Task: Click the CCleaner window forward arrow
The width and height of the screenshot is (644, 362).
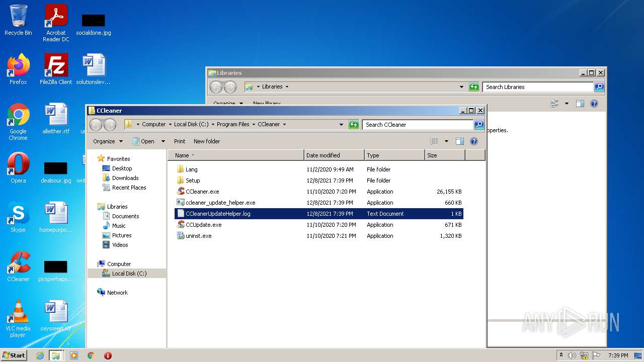Action: [x=110, y=125]
